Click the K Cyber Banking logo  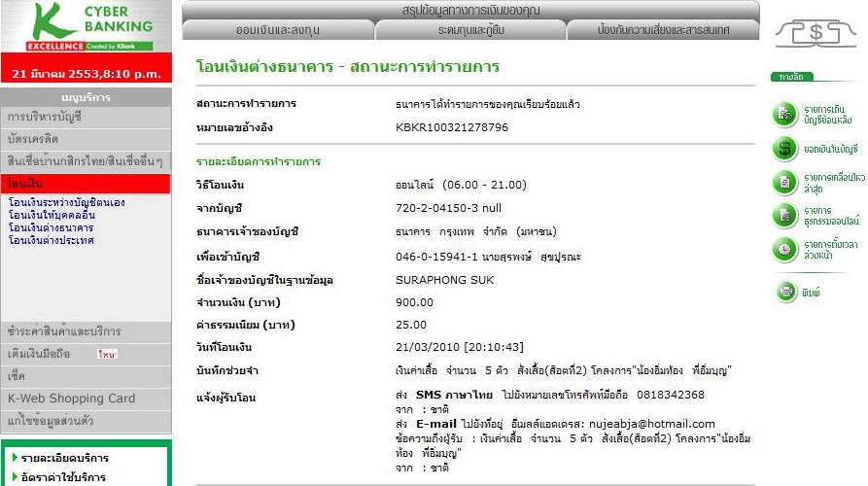click(87, 27)
